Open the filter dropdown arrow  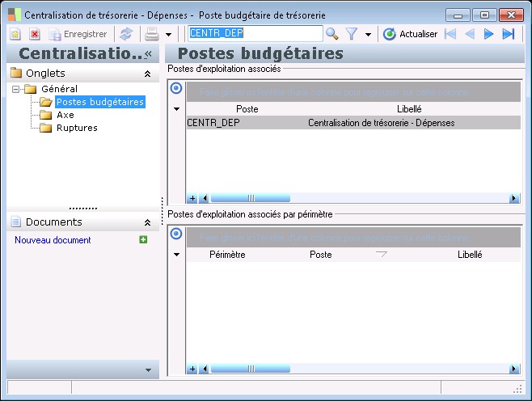tap(368, 35)
